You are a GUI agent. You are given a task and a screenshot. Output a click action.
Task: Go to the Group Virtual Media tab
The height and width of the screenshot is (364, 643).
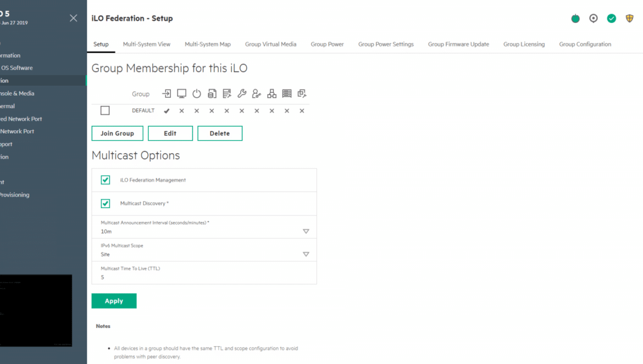270,44
